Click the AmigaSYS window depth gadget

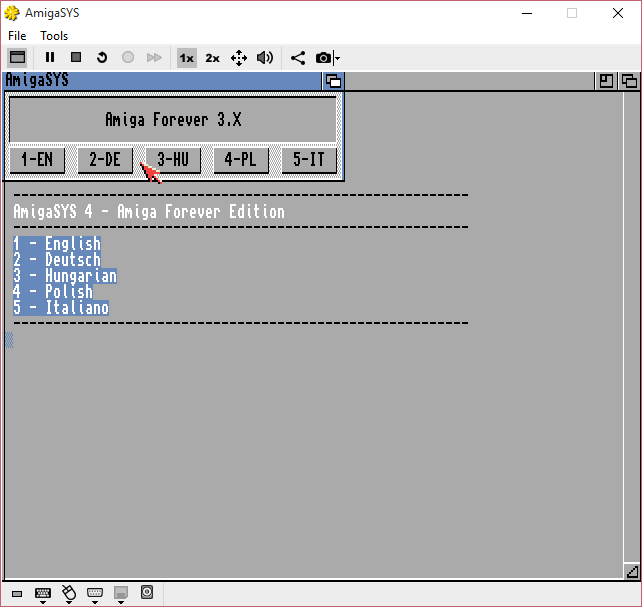(x=333, y=81)
